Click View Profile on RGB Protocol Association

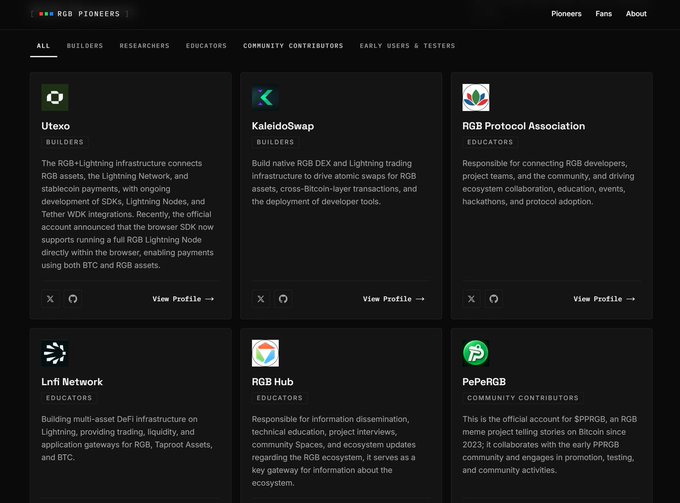(x=604, y=299)
